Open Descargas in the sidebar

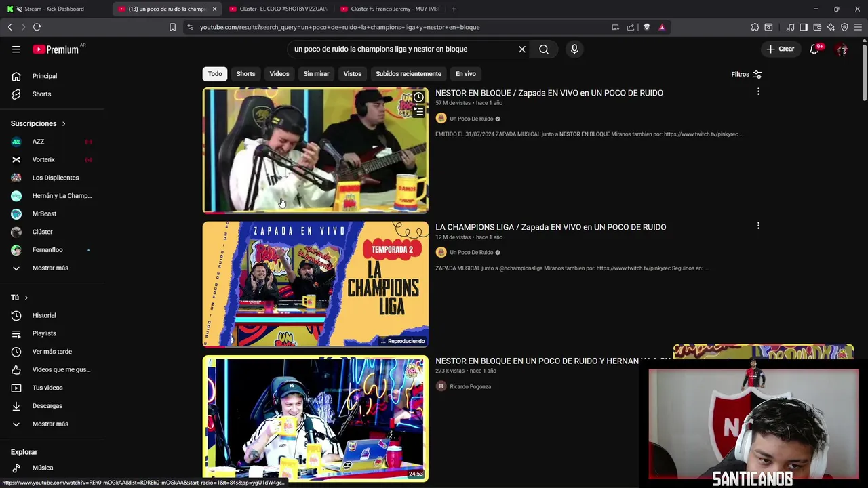[x=52, y=406]
